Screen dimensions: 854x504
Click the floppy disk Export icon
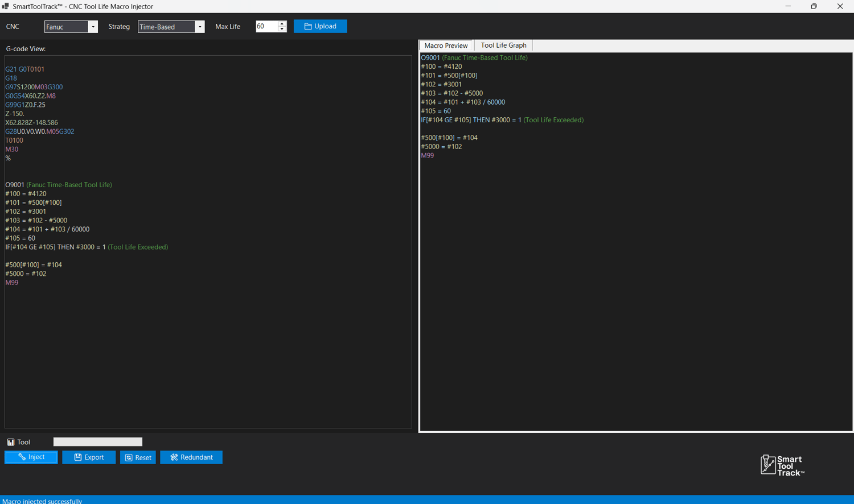pos(78,457)
